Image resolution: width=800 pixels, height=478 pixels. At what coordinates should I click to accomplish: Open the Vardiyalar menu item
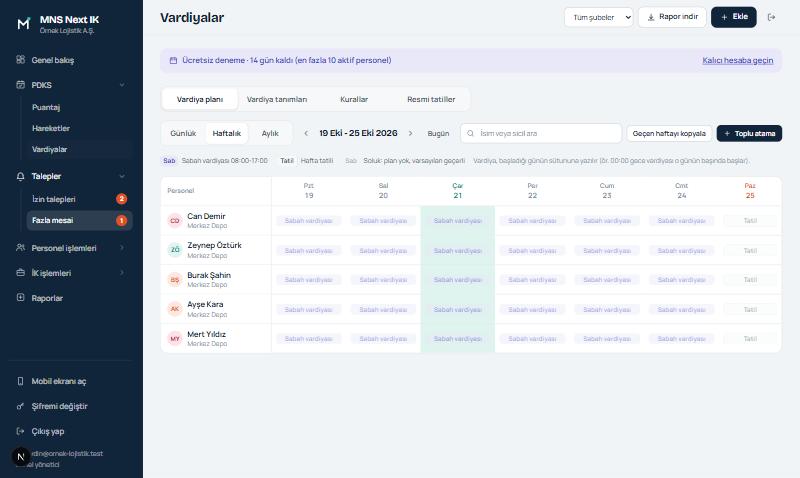(x=80, y=149)
